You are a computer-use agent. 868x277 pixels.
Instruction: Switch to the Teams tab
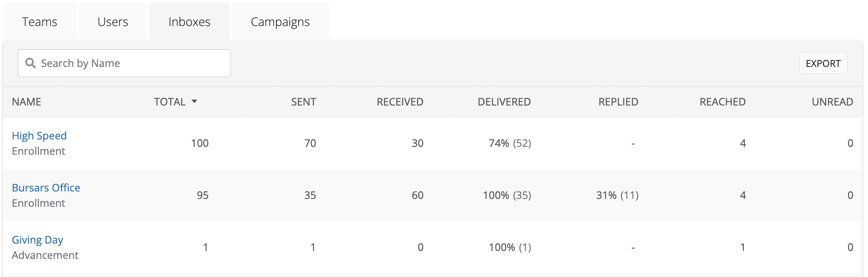click(x=40, y=22)
